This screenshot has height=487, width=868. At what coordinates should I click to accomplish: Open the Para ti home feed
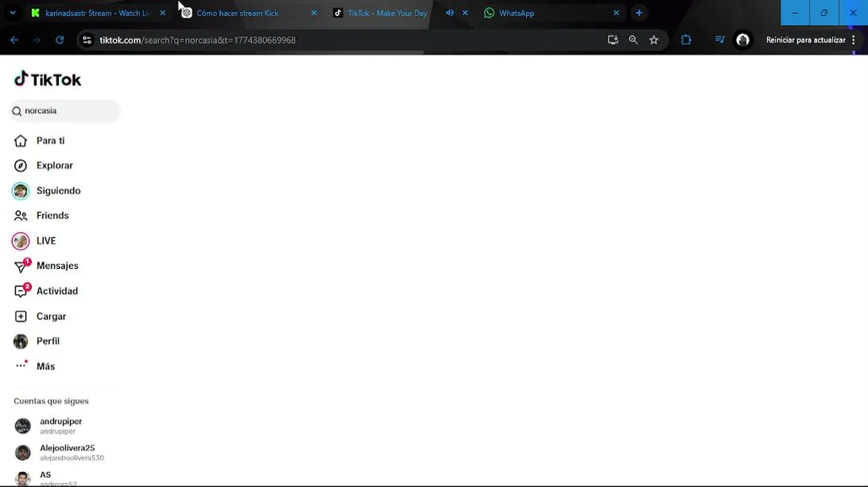point(51,141)
